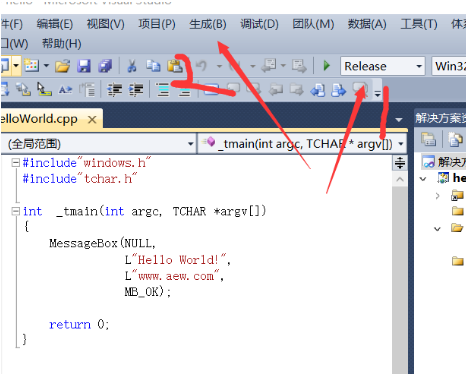Select the solution node in Solution Explorer
466x382 pixels.
tap(444, 162)
